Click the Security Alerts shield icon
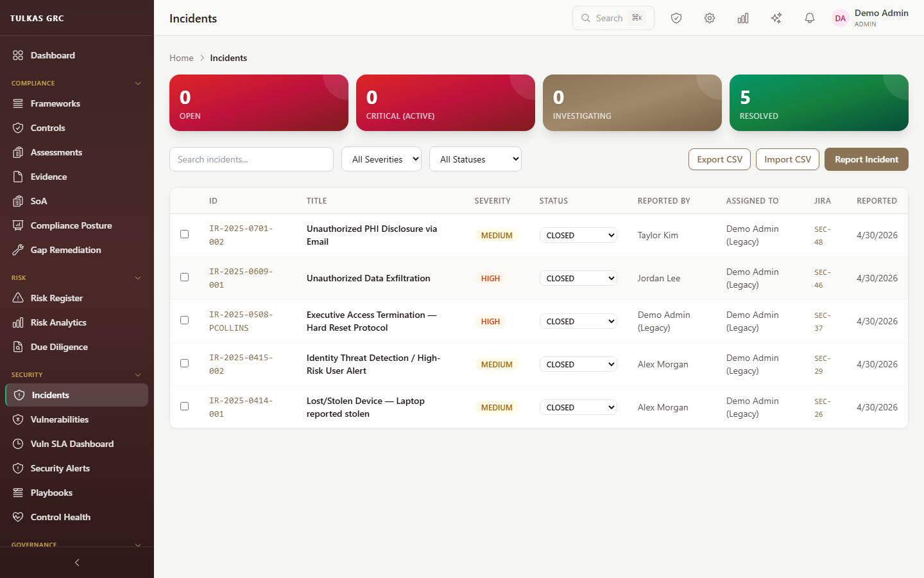This screenshot has height=578, width=924. (18, 468)
